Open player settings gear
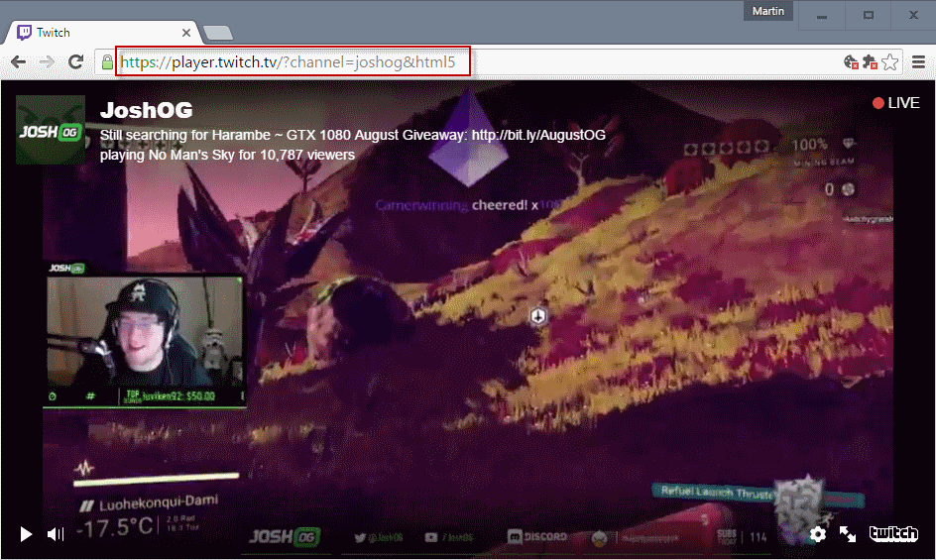 pyautogui.click(x=818, y=533)
